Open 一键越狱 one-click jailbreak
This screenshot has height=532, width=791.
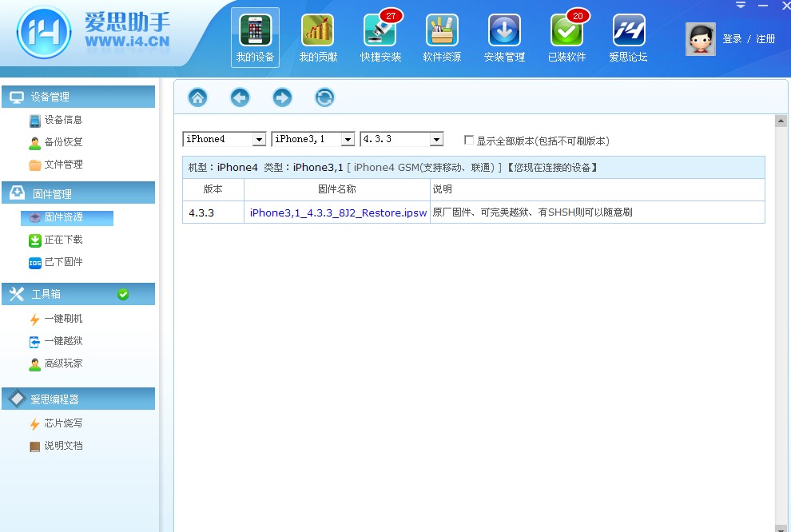[63, 341]
